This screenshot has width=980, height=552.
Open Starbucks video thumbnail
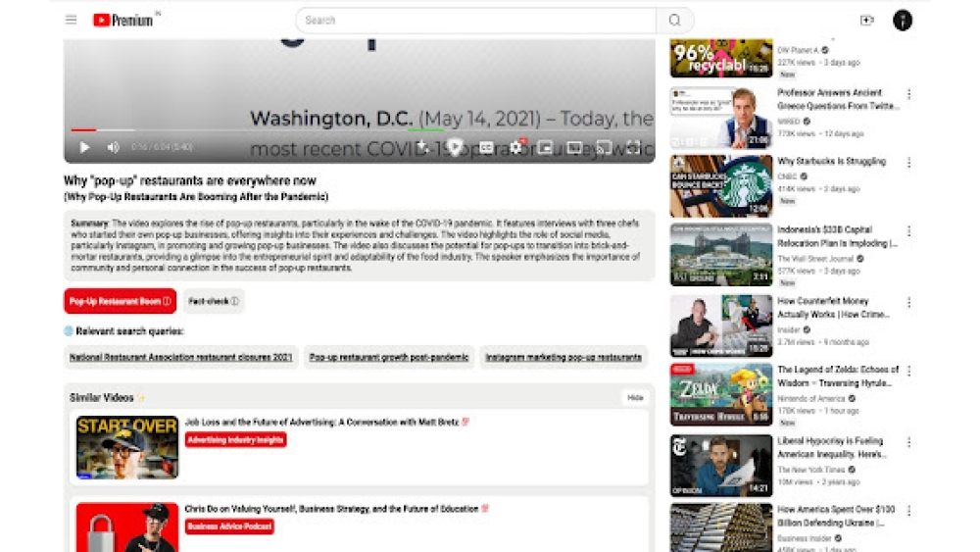click(721, 186)
